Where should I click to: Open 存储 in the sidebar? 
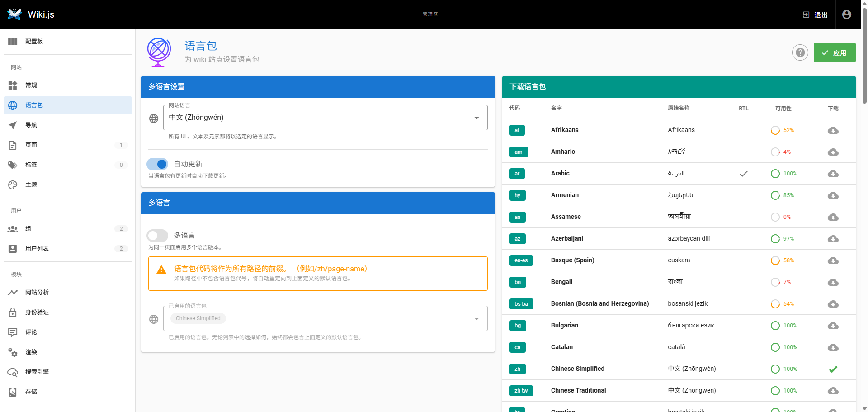tap(68, 392)
